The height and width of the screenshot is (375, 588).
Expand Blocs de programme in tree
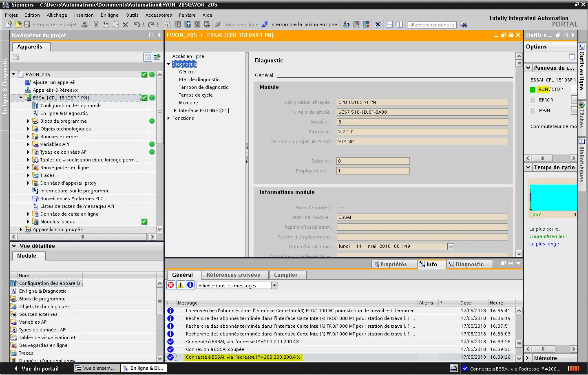(x=28, y=121)
